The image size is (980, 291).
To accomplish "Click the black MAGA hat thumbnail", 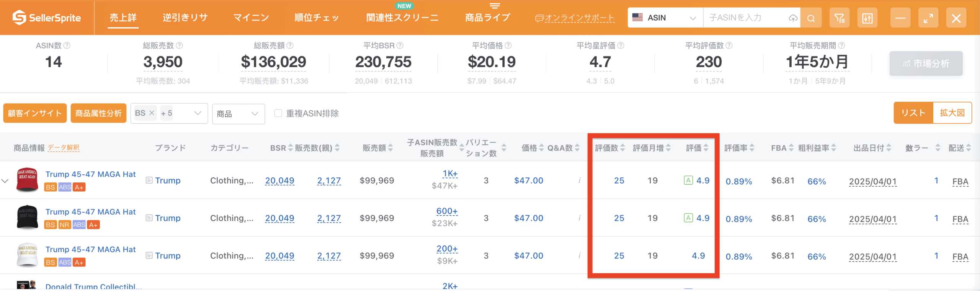I will tap(27, 217).
